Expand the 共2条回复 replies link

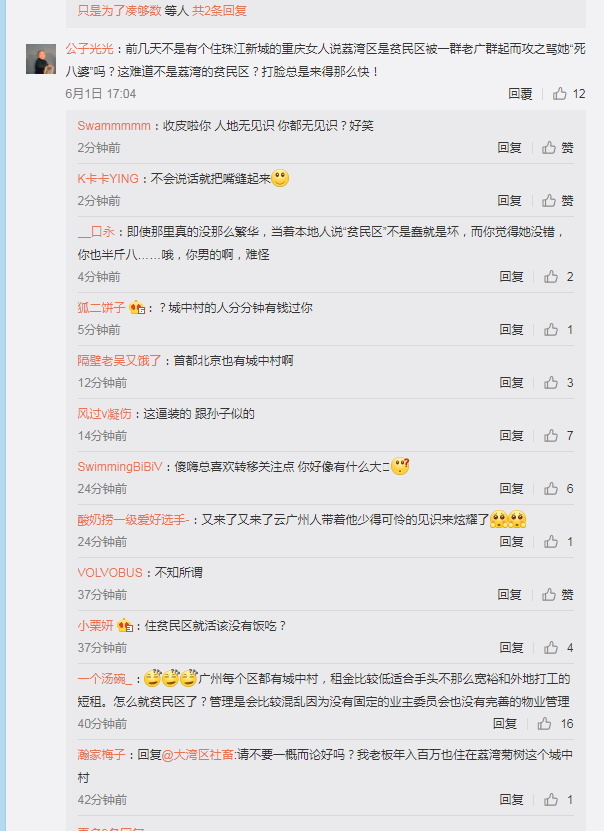(219, 11)
